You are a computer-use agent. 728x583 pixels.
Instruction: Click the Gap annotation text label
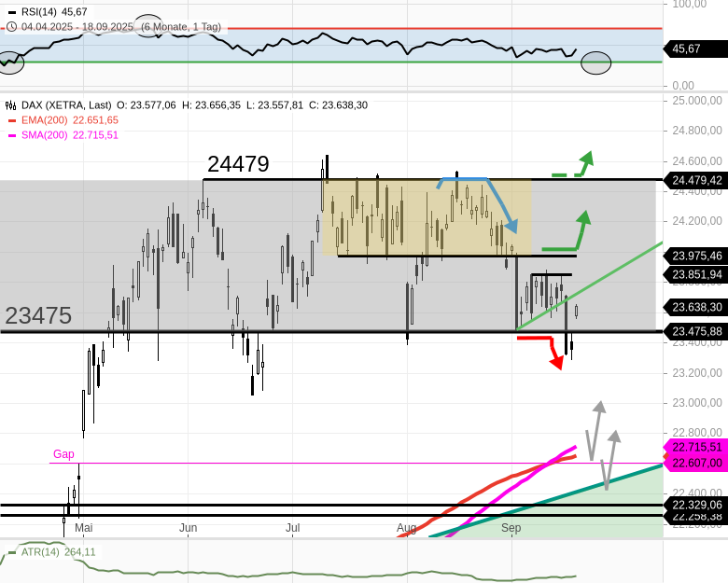63,454
